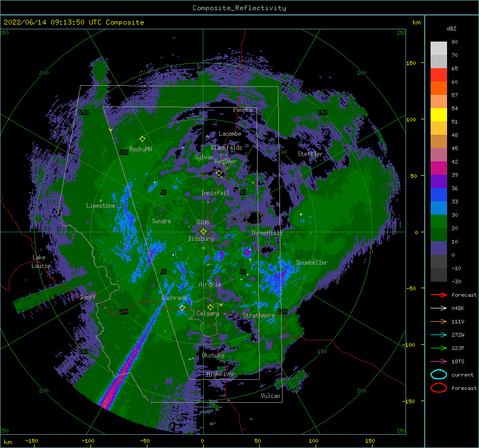Click the Olds label

203,222
